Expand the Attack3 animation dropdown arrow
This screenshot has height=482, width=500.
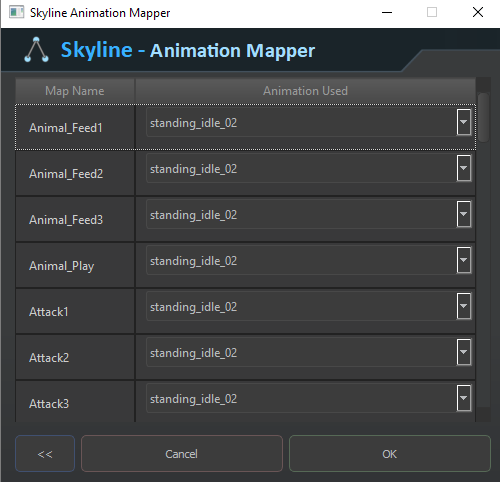pos(464,398)
